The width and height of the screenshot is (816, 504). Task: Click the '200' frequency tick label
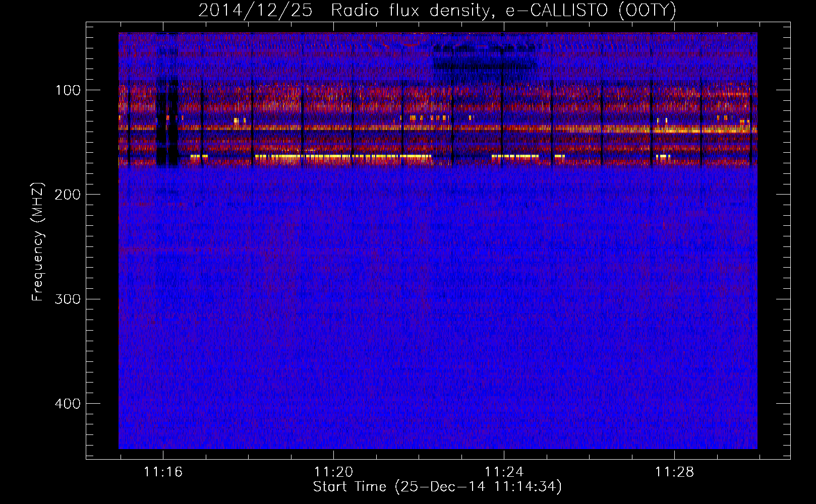[x=67, y=195]
